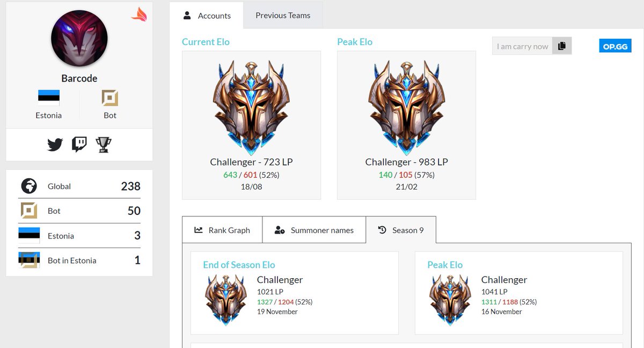644x348 pixels.
Task: Click the End of Season Elo heading
Action: coord(239,265)
